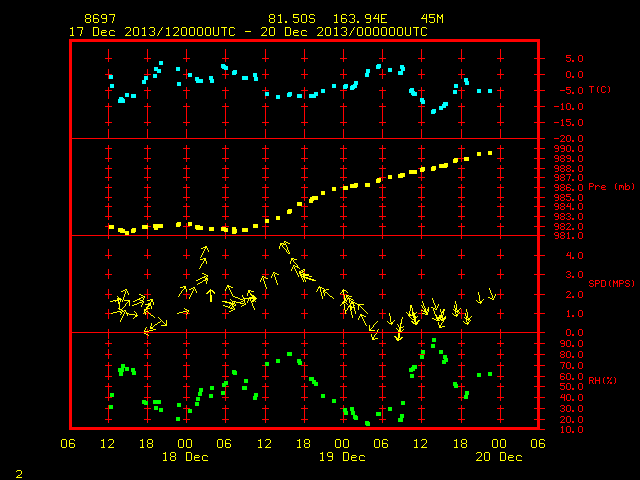
Task: Click the highest green humidity point near 90
Action: (434, 340)
